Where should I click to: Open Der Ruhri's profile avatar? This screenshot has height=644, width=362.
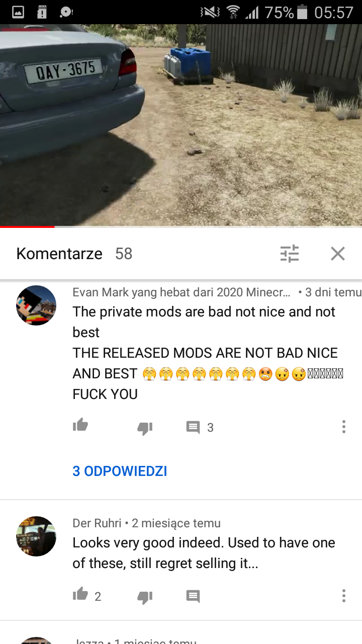click(36, 536)
